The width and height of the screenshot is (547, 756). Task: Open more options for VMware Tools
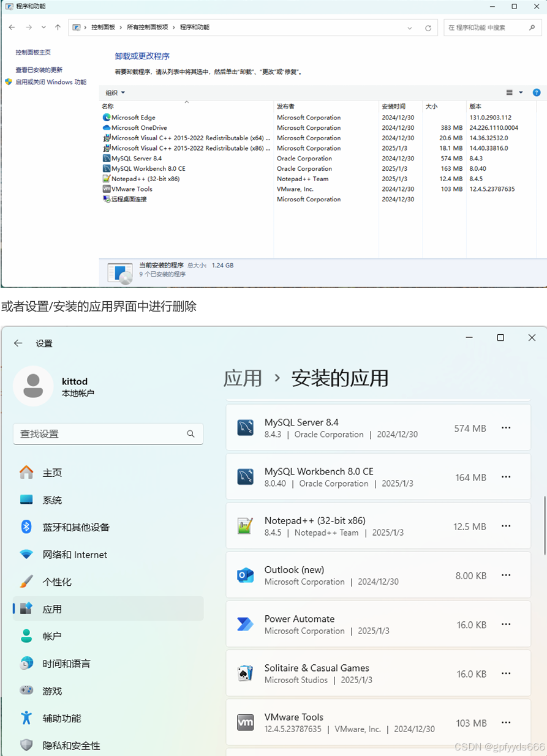pyautogui.click(x=506, y=722)
